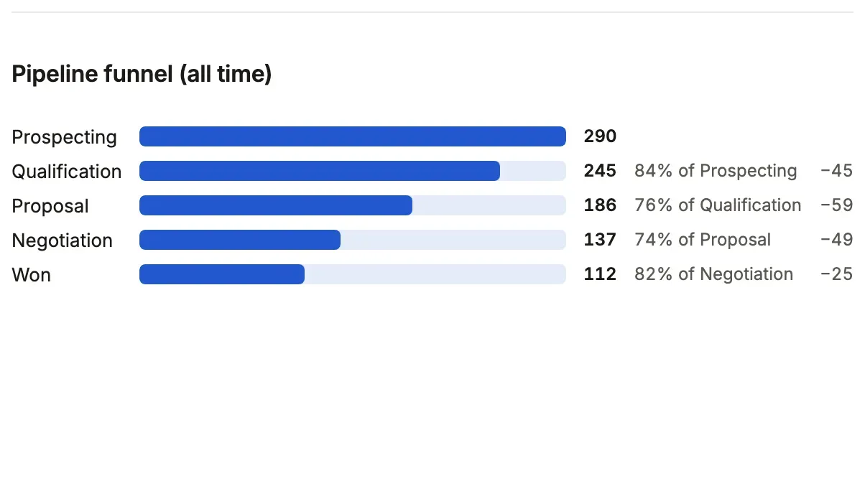Viewport: 865px width, 504px height.
Task: Click the 290 Prospecting count
Action: click(x=600, y=136)
